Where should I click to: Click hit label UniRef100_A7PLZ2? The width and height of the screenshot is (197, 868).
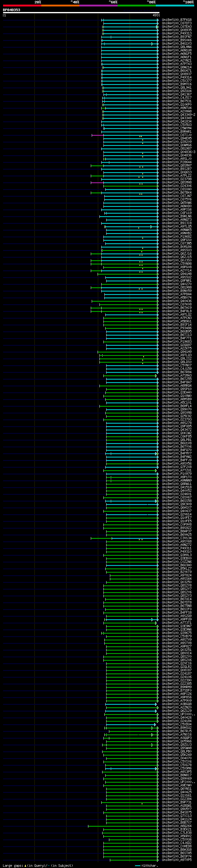pyautogui.click(x=177, y=176)
